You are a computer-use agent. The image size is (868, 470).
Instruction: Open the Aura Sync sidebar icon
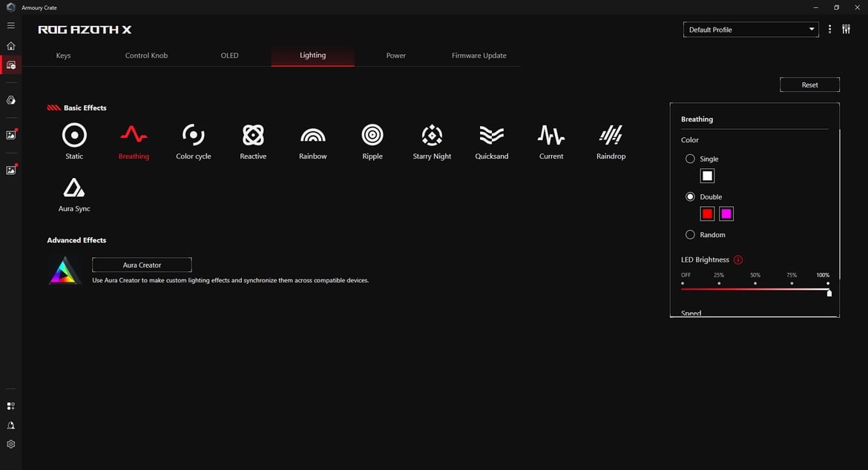tap(10, 100)
